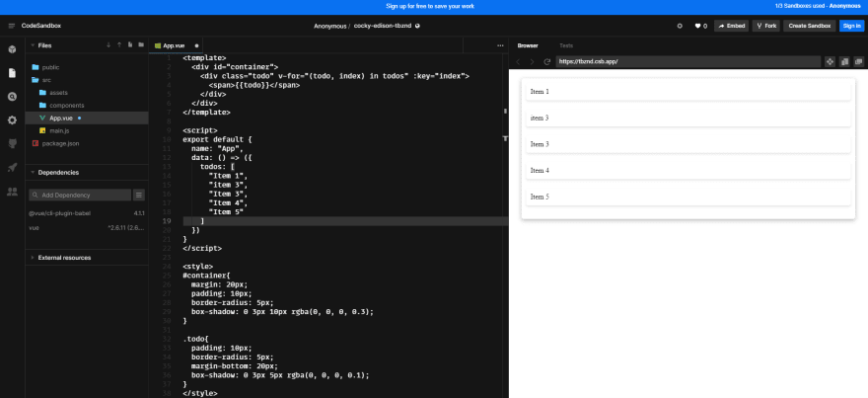Click the unsaved dot on the App.vue tab
This screenshot has height=398, width=868.
coord(196,45)
